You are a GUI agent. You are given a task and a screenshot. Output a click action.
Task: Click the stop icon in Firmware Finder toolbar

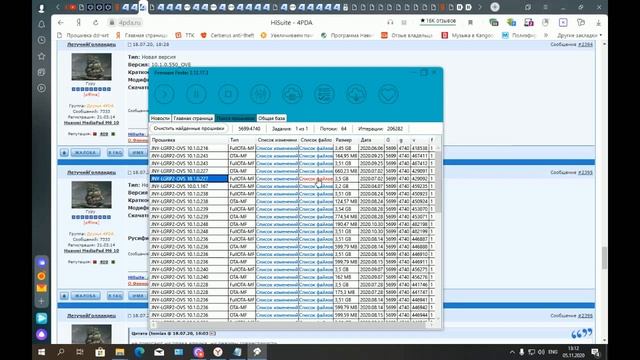pos(228,94)
